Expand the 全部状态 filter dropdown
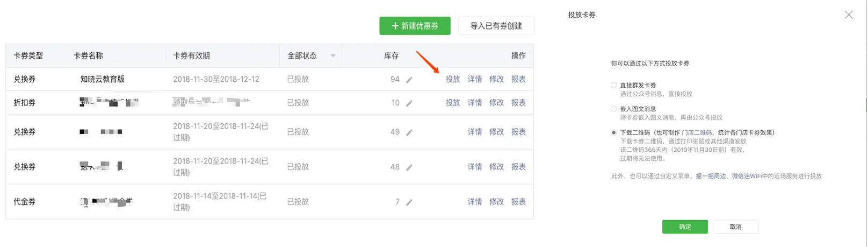Image resolution: width=868 pixels, height=247 pixels. tap(333, 56)
